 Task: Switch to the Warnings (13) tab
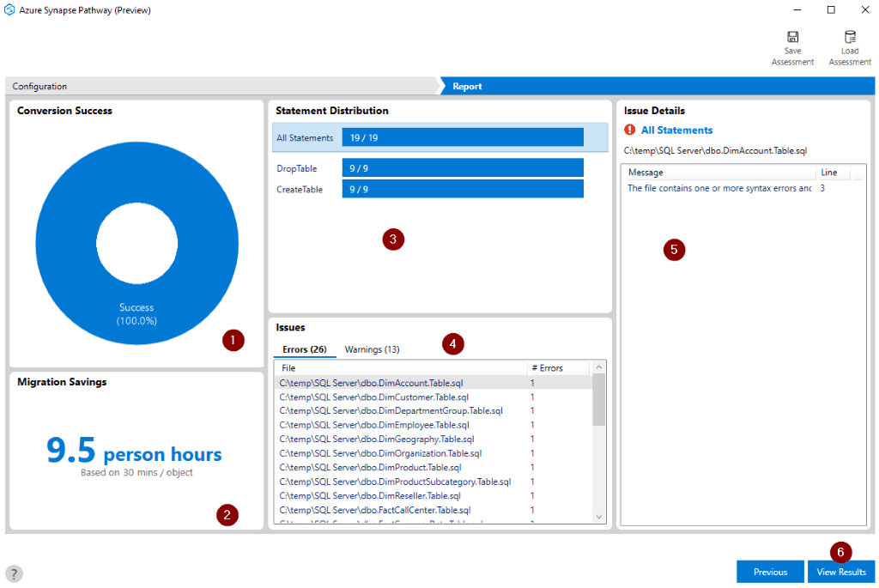(372, 349)
